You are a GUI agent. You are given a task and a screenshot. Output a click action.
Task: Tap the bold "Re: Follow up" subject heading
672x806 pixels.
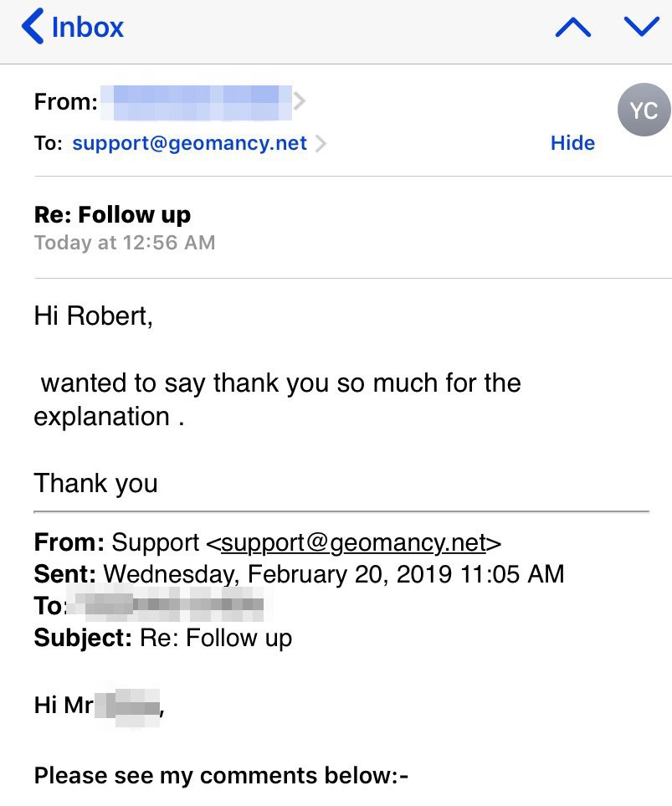click(112, 215)
